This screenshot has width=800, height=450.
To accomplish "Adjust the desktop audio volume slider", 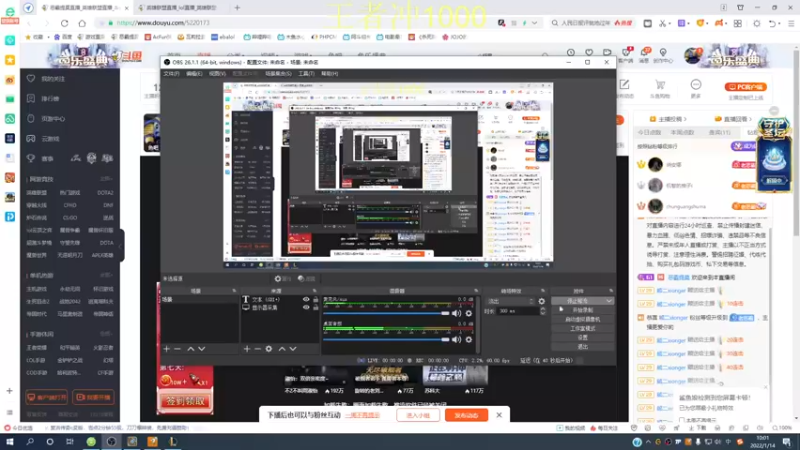I will coord(386,339).
